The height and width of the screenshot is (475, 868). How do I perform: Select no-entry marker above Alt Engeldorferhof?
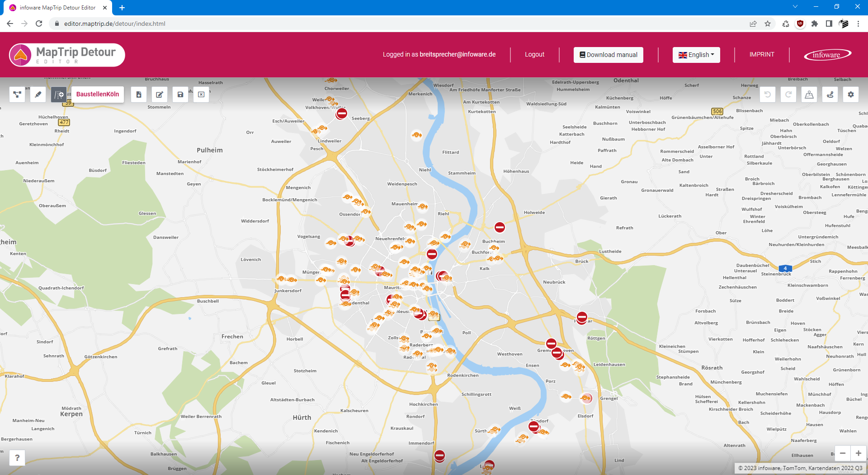coord(439,455)
